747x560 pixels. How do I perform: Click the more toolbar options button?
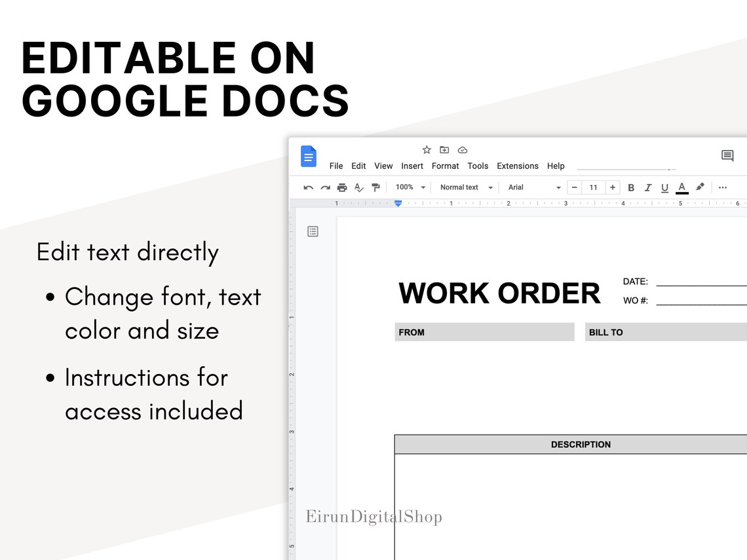click(722, 187)
